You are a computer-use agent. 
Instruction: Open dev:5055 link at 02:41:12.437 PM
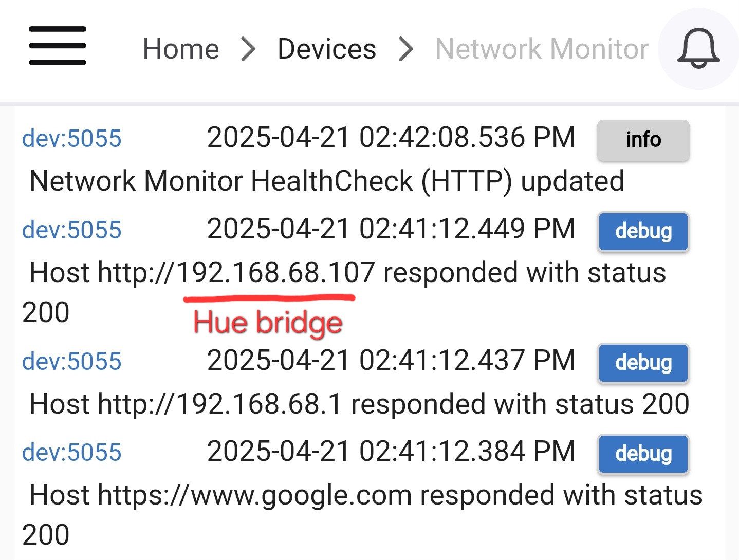[x=72, y=362]
